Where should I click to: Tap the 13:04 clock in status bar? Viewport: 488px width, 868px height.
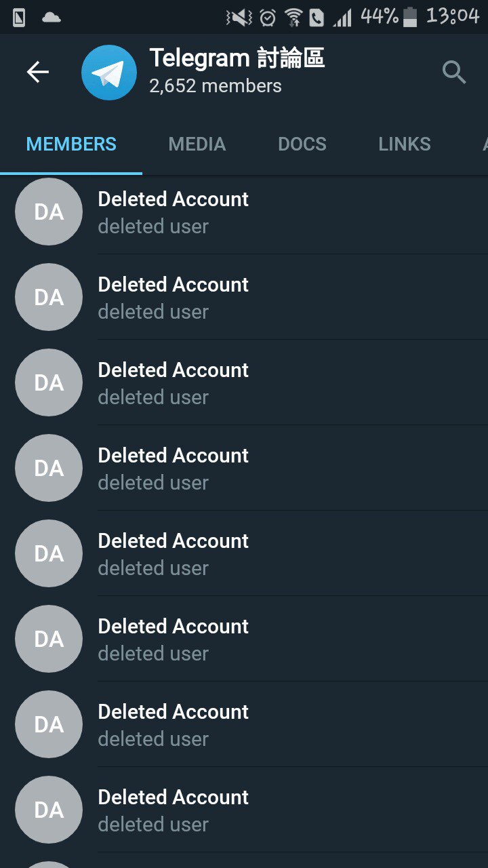coord(453,16)
